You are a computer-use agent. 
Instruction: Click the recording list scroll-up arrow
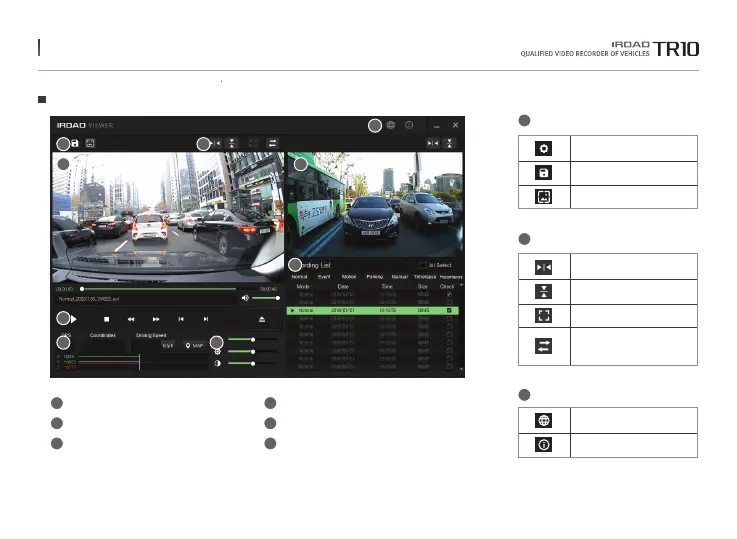(462, 285)
